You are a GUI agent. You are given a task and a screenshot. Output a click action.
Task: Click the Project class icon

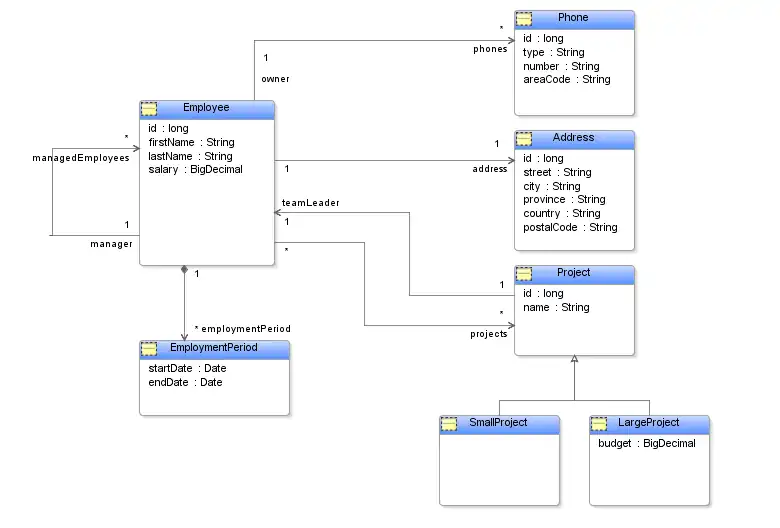click(524, 274)
